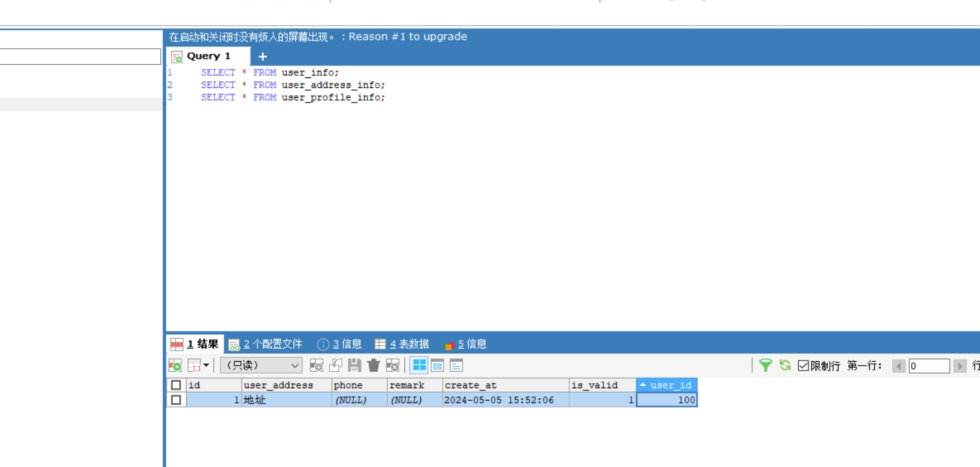
Task: Switch to grid view mode
Action: point(420,365)
